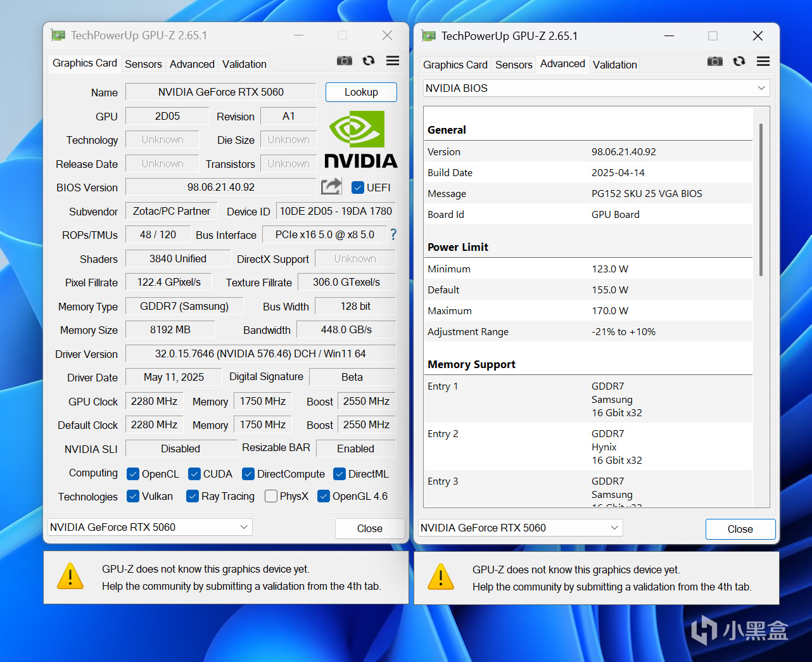Viewport: 812px width, 662px height.
Task: Click the refresh icon in left GPU-Z window
Action: [x=369, y=60]
